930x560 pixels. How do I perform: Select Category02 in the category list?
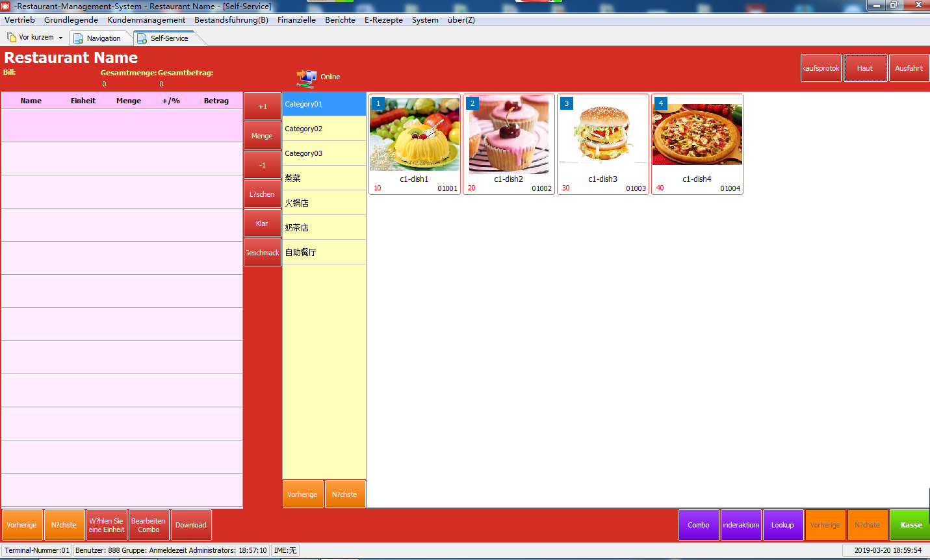click(324, 129)
